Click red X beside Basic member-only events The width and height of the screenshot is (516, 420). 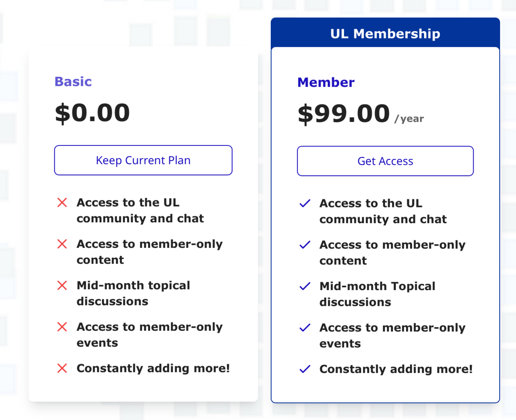click(62, 327)
